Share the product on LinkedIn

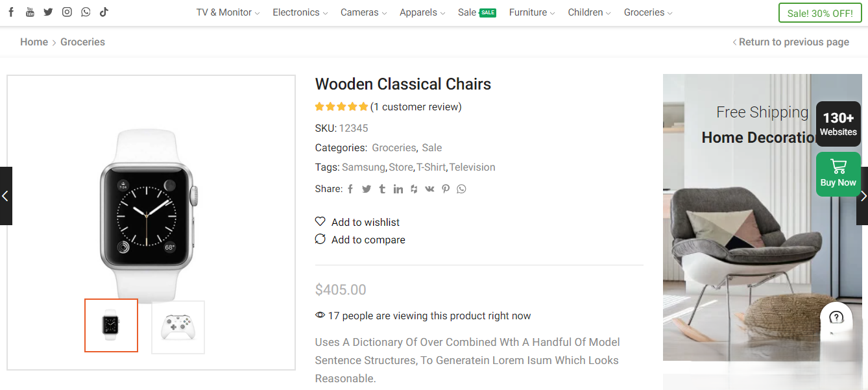coord(398,188)
